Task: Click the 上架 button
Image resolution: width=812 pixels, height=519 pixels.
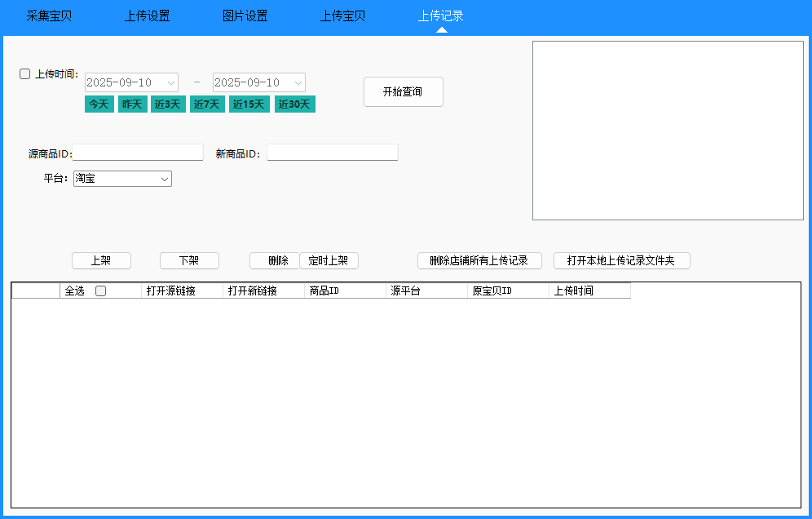Action: click(x=101, y=260)
